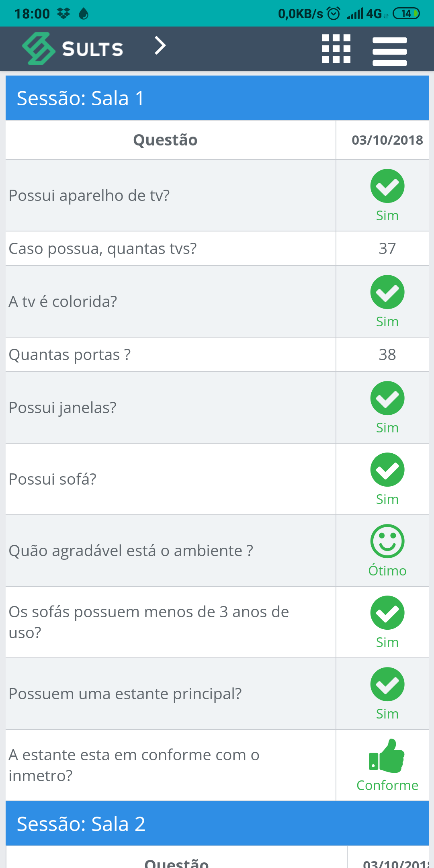Tap the thumbs-up Conforme icon
This screenshot has width=434, height=868.
click(387, 755)
